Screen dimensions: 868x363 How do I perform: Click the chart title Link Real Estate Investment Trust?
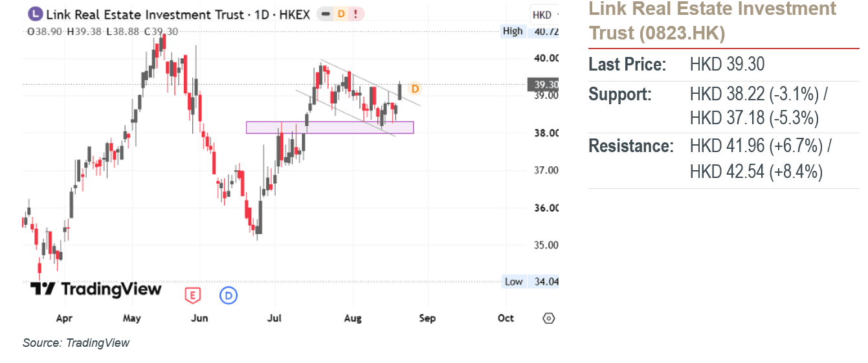pos(146,14)
